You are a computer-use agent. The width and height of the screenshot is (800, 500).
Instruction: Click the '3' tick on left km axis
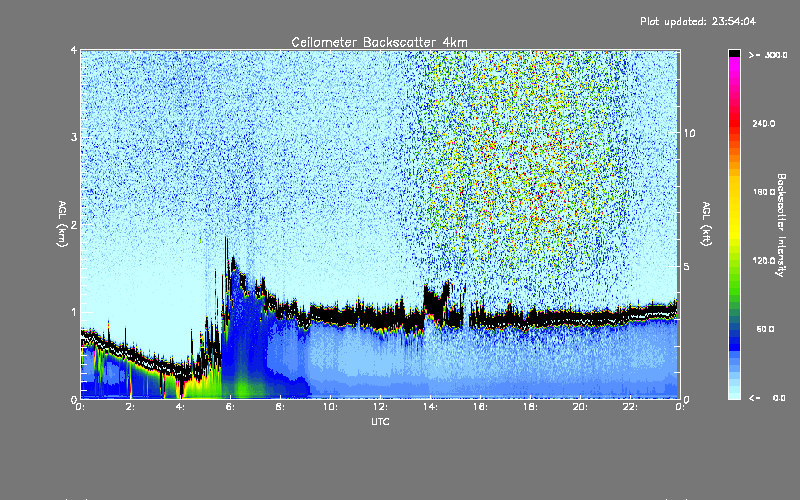74,137
